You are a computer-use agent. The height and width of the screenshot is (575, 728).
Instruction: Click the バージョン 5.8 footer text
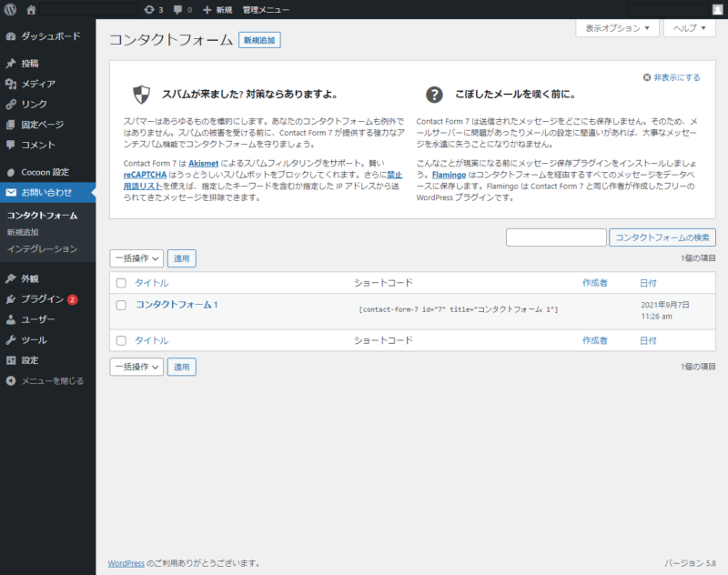click(690, 563)
